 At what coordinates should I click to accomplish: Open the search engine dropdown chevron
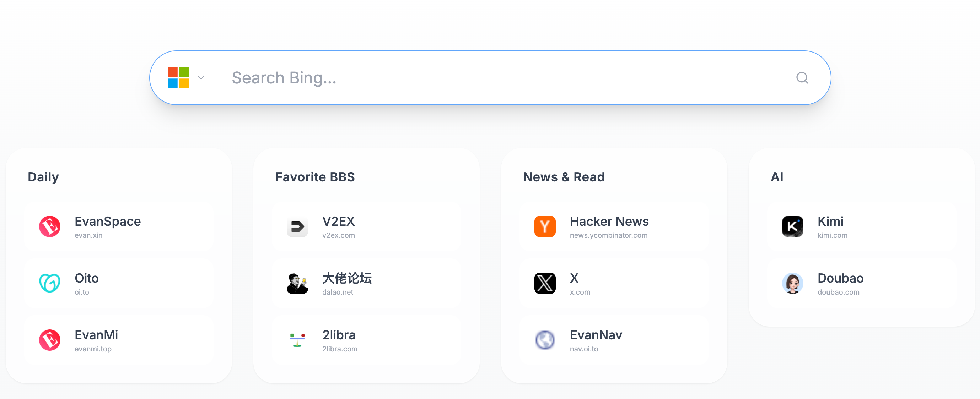point(201,78)
